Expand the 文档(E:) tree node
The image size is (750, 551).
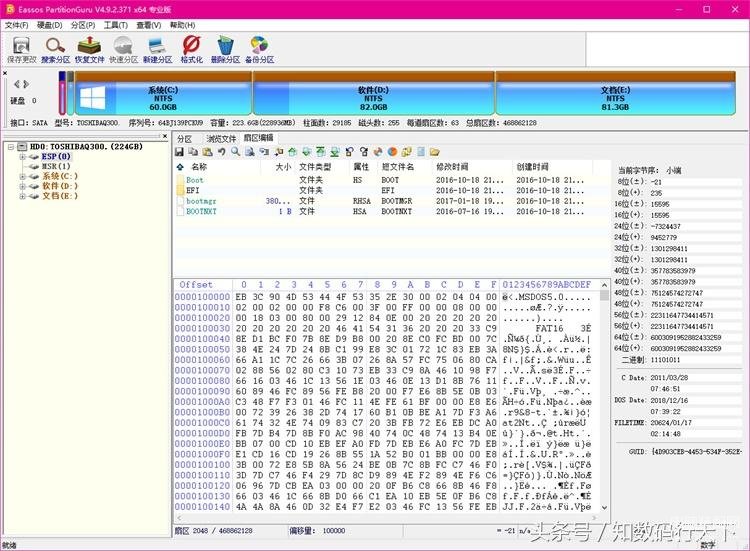click(x=22, y=196)
